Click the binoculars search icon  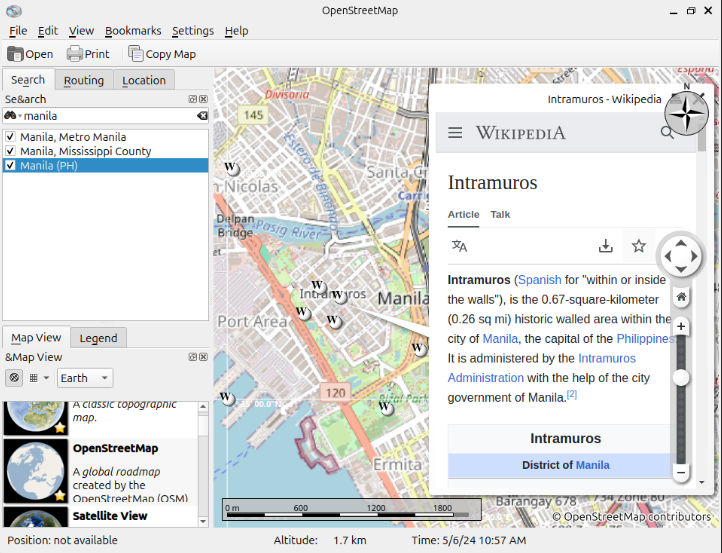tap(10, 115)
